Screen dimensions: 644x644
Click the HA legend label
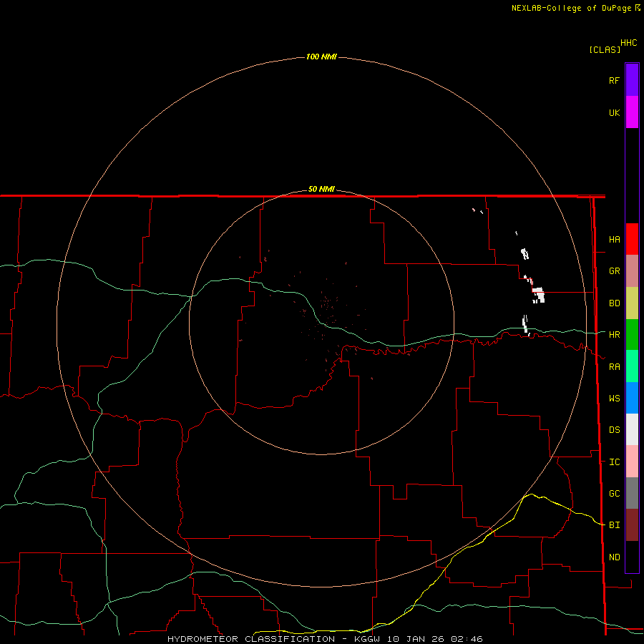pos(614,239)
